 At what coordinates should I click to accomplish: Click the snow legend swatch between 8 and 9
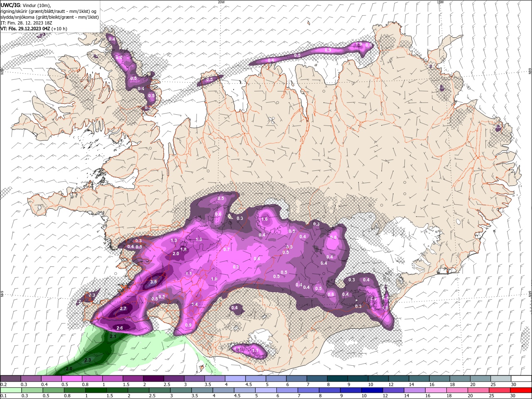337,379
